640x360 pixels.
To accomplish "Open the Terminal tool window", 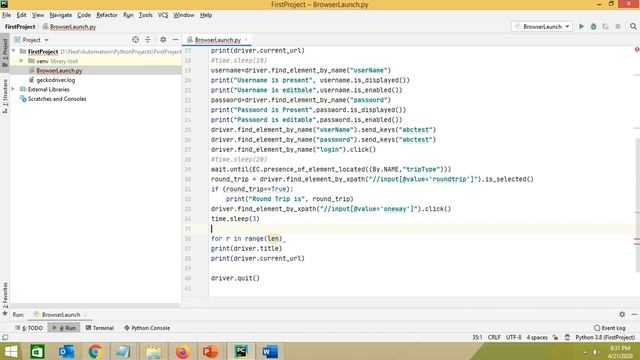I will pos(100,328).
